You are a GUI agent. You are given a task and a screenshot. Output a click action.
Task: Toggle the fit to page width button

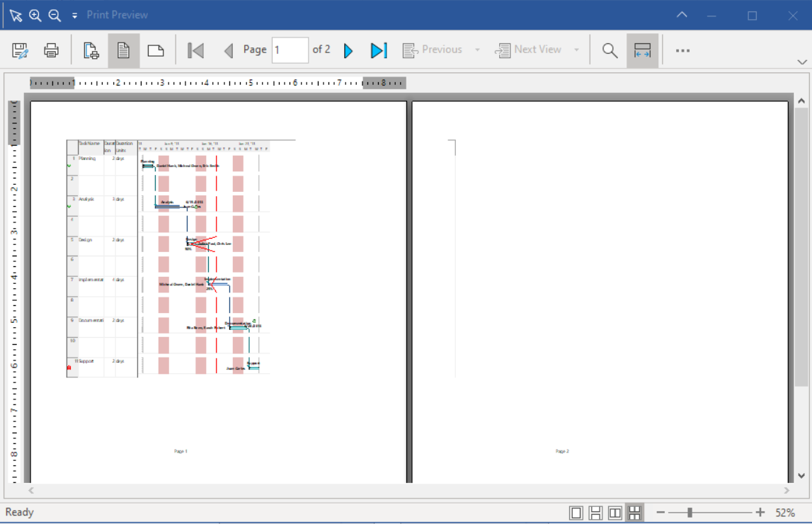pos(642,51)
